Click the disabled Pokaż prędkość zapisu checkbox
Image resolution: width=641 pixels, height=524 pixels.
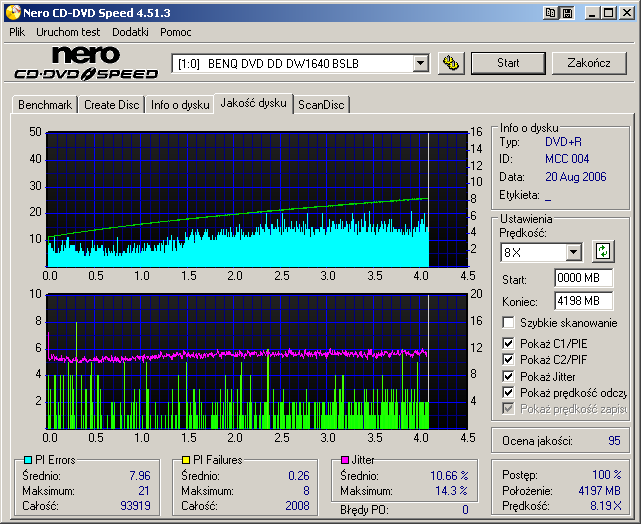pyautogui.click(x=508, y=409)
